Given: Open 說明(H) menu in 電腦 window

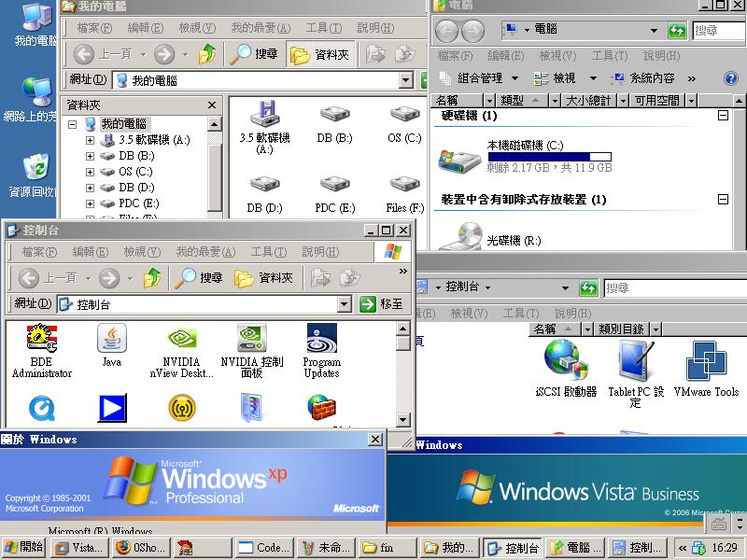Looking at the screenshot, I should coord(661,56).
